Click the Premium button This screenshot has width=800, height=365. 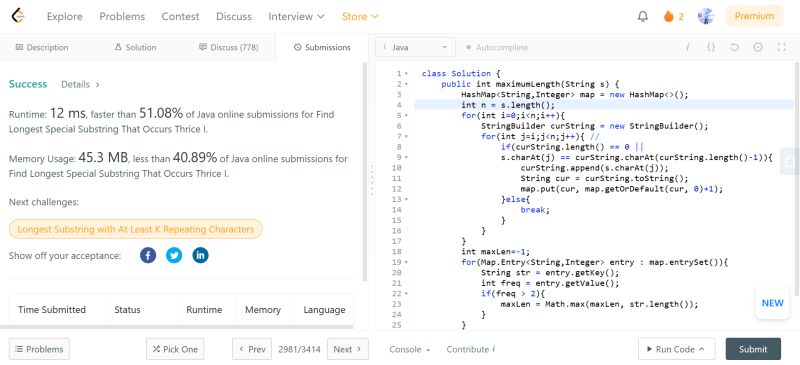755,16
